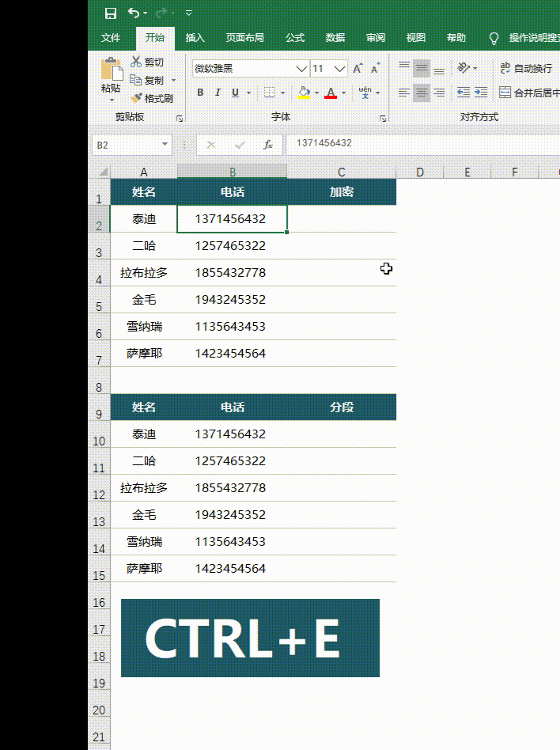
Task: Toggle Bold formatting
Action: 200,93
